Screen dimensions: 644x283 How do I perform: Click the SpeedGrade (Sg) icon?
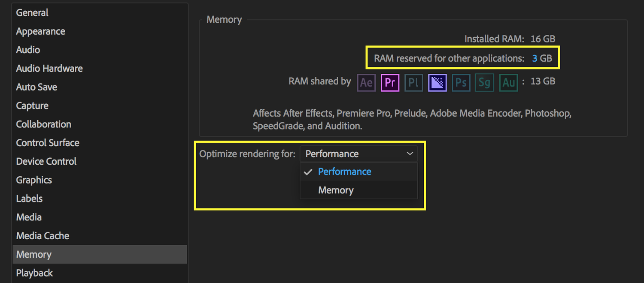point(485,83)
